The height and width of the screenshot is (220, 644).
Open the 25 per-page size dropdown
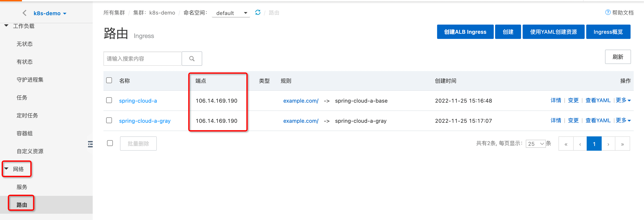click(x=535, y=144)
